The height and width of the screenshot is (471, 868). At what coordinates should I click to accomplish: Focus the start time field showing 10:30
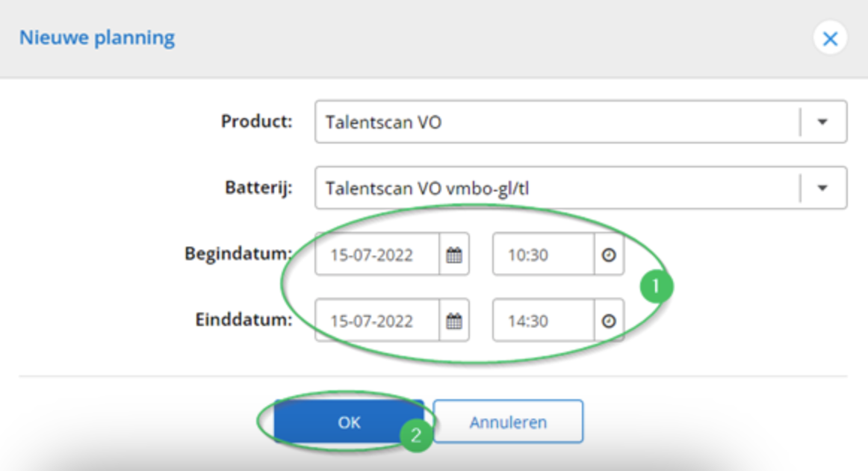[x=542, y=255]
